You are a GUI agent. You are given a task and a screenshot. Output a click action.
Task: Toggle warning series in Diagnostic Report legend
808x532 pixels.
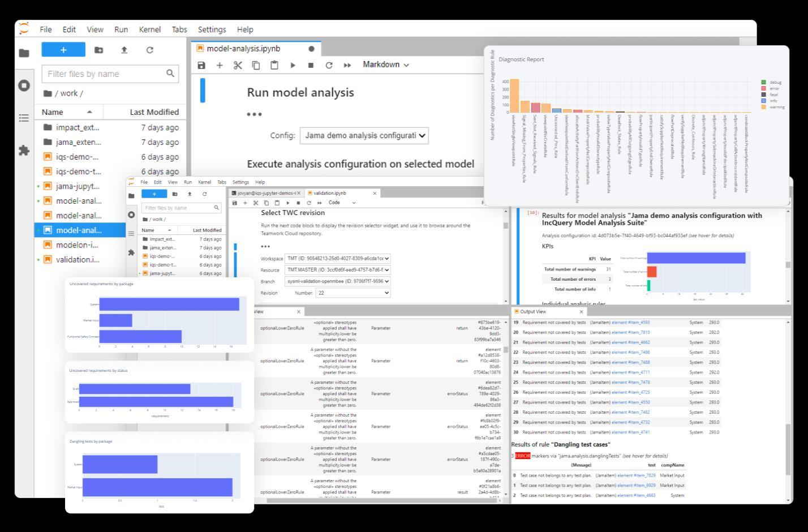[x=773, y=107]
